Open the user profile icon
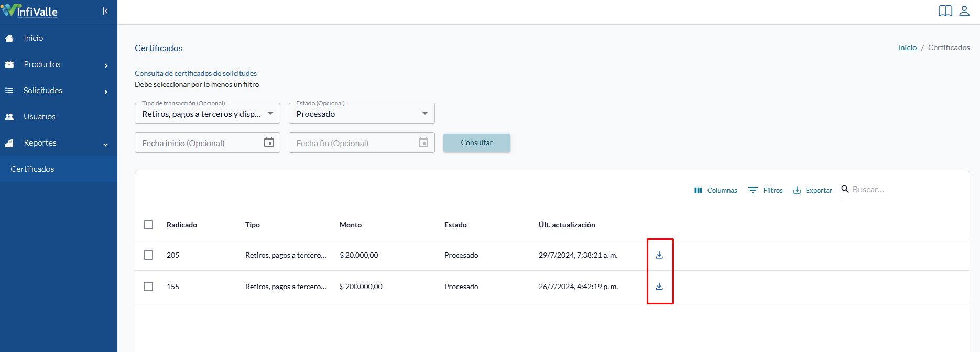The height and width of the screenshot is (352, 980). click(x=964, y=11)
